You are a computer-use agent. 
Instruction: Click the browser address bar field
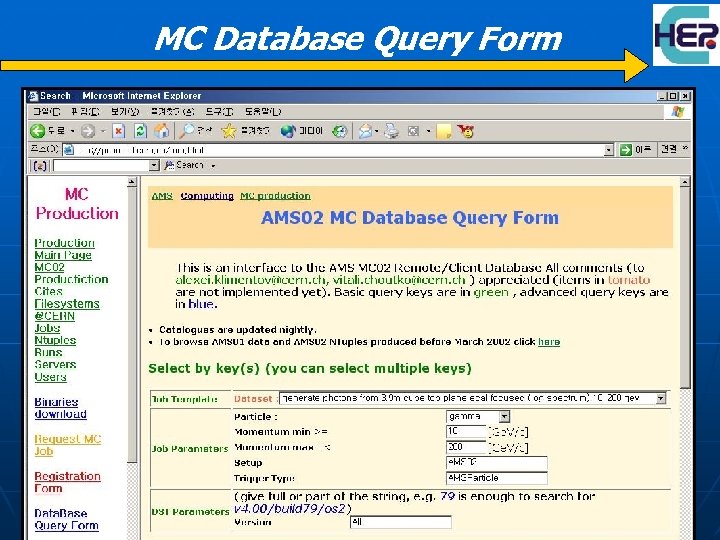[x=339, y=150]
